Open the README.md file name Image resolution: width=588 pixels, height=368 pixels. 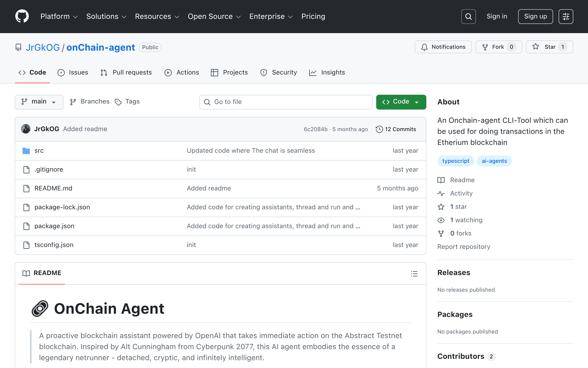(x=53, y=188)
